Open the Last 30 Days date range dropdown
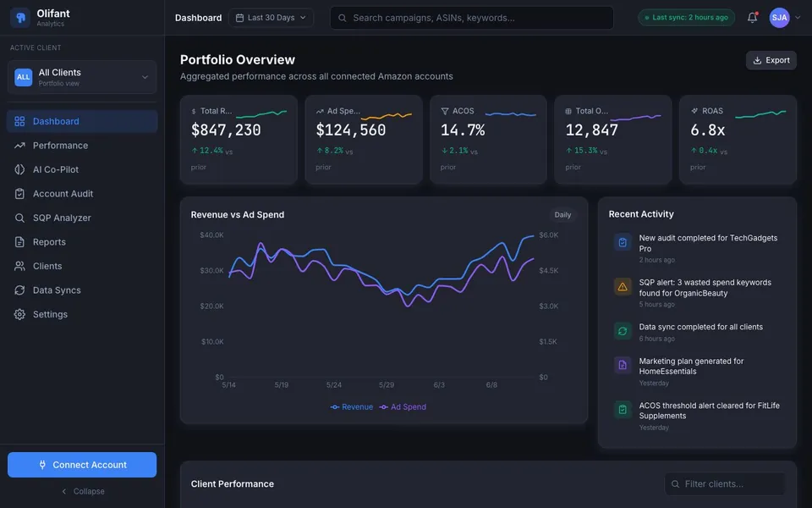Viewport: 812px width, 508px height. (x=271, y=18)
